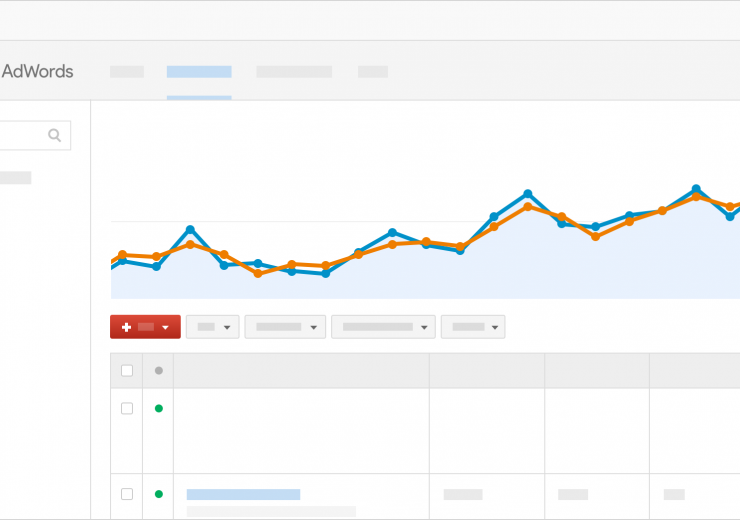740x520 pixels.
Task: Click the magnifier search icon
Action: coord(55,135)
